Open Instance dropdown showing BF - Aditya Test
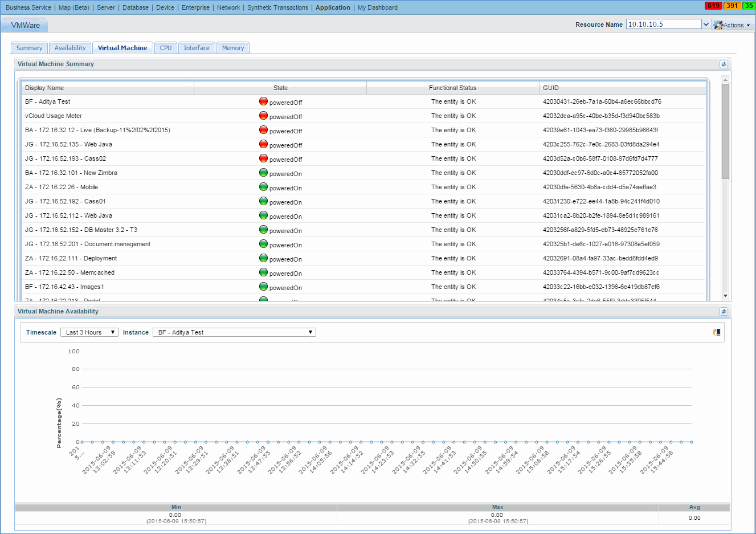Viewport: 756px width, 534px height. coord(234,332)
